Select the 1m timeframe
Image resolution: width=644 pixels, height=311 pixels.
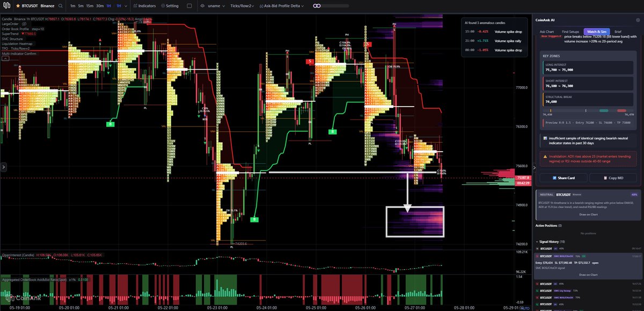click(73, 6)
